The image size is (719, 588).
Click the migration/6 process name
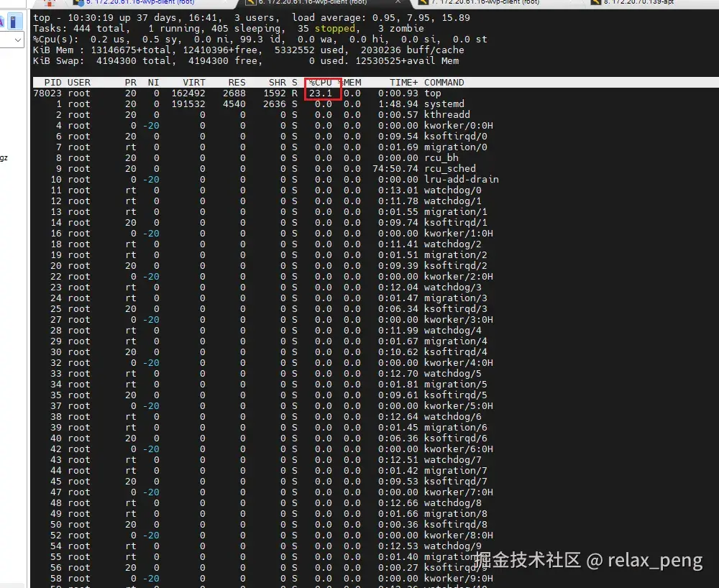455,427
